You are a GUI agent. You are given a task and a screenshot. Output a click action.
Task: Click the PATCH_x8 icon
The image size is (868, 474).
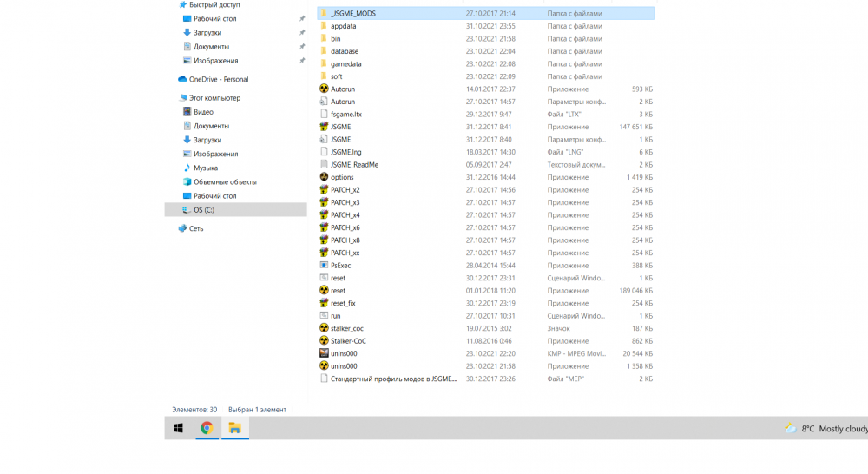[x=324, y=240]
